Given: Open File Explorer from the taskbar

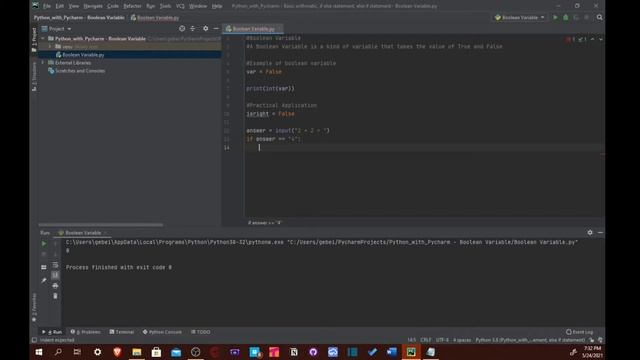Looking at the screenshot, I should (137, 352).
